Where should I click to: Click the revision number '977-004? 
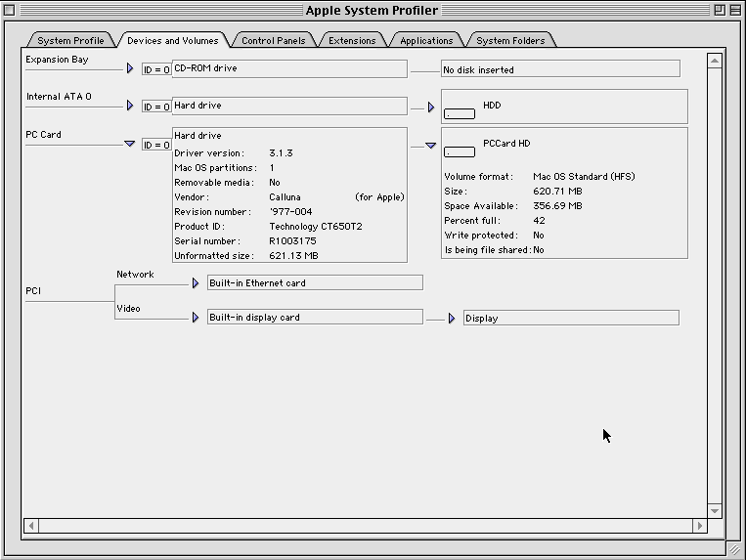(290, 211)
